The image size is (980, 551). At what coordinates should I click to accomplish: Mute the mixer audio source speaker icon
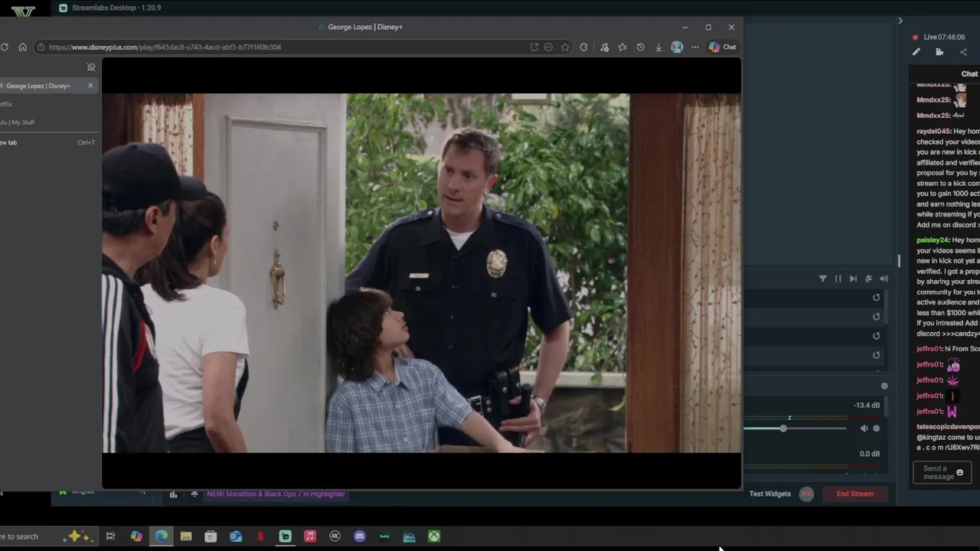pos(864,429)
